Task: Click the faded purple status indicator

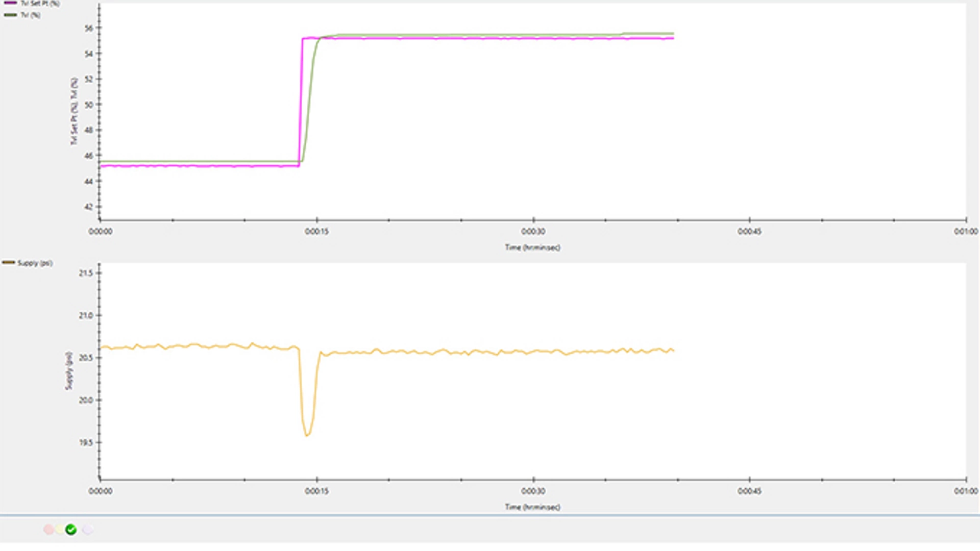Action: (88, 530)
